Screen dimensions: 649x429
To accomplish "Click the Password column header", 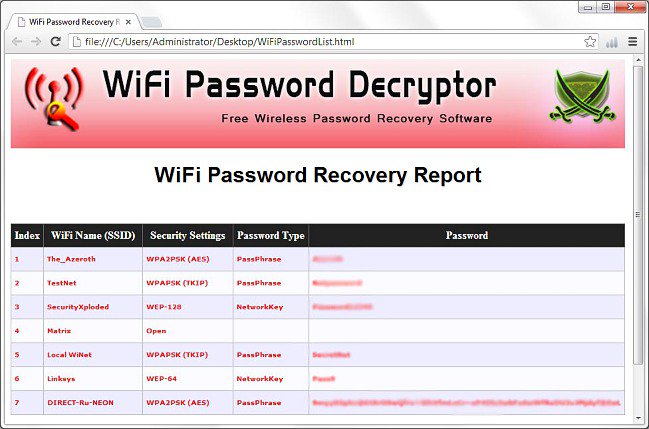I will [x=466, y=236].
